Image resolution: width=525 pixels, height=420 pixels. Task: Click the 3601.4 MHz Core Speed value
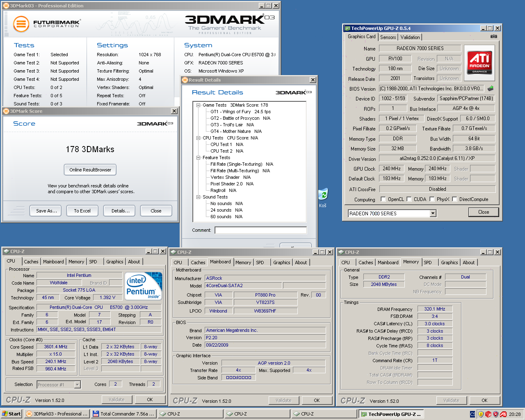pos(56,347)
